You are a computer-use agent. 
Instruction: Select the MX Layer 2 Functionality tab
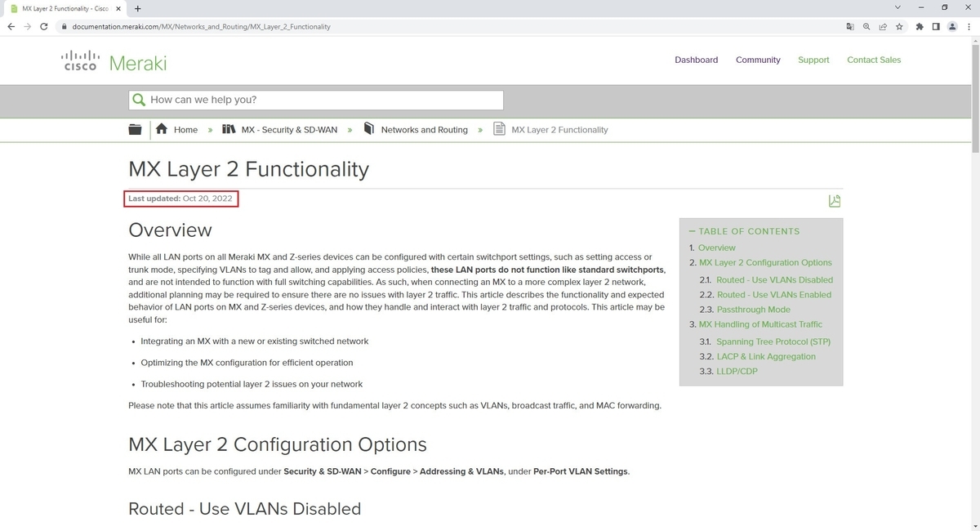coord(65,8)
